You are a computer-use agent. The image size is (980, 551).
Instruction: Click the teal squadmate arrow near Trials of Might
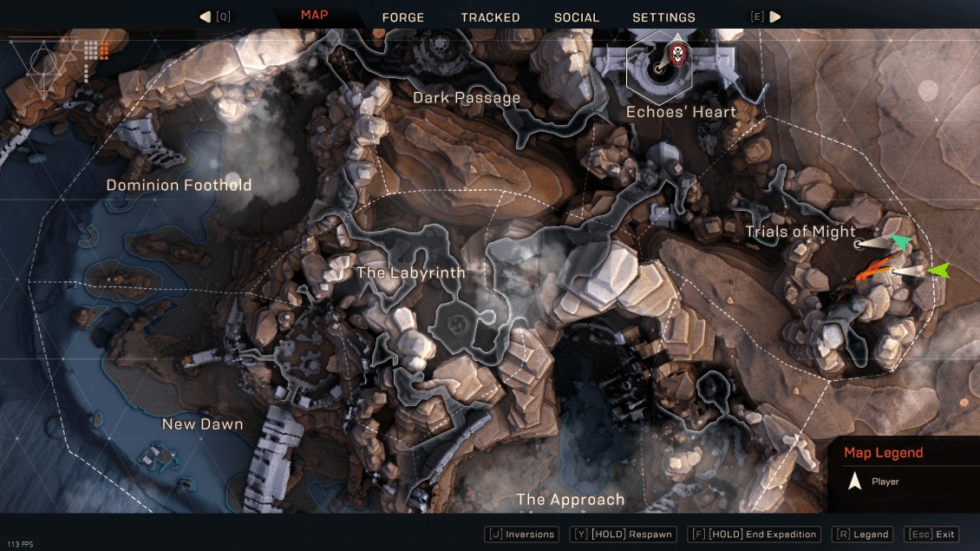[900, 241]
